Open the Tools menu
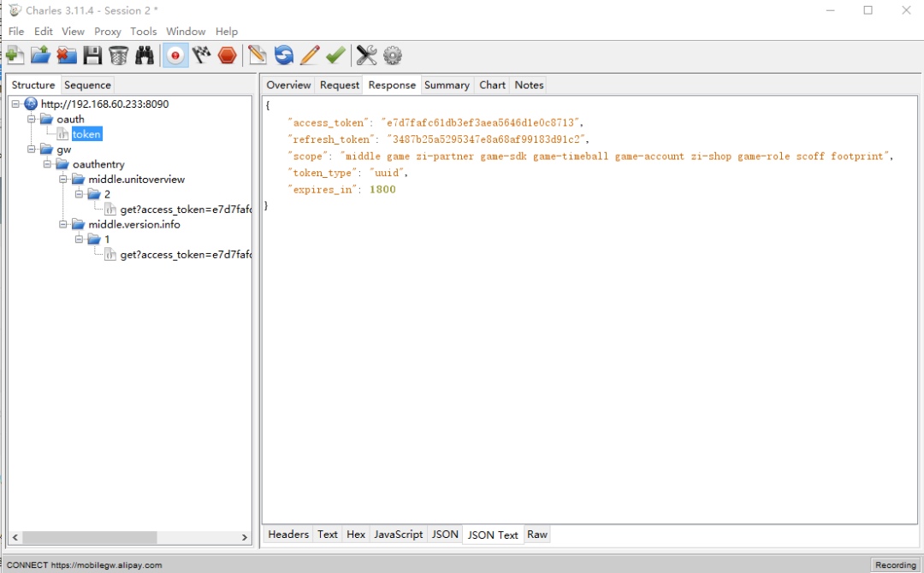924x573 pixels. coord(143,31)
